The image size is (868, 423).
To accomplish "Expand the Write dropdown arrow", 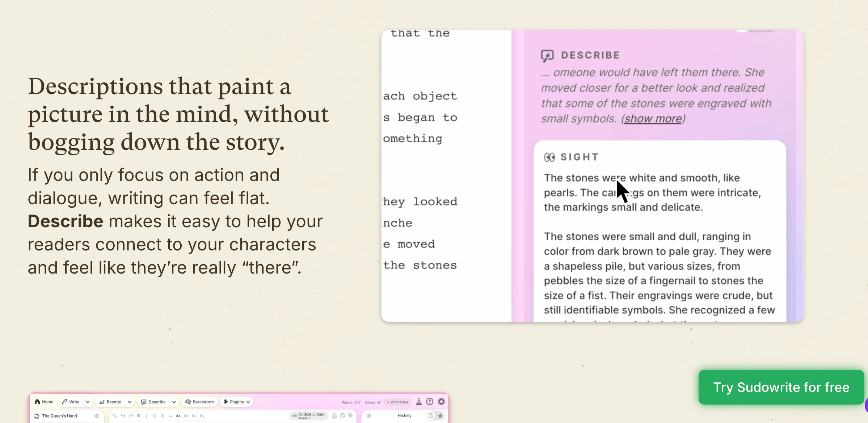I will 88,402.
